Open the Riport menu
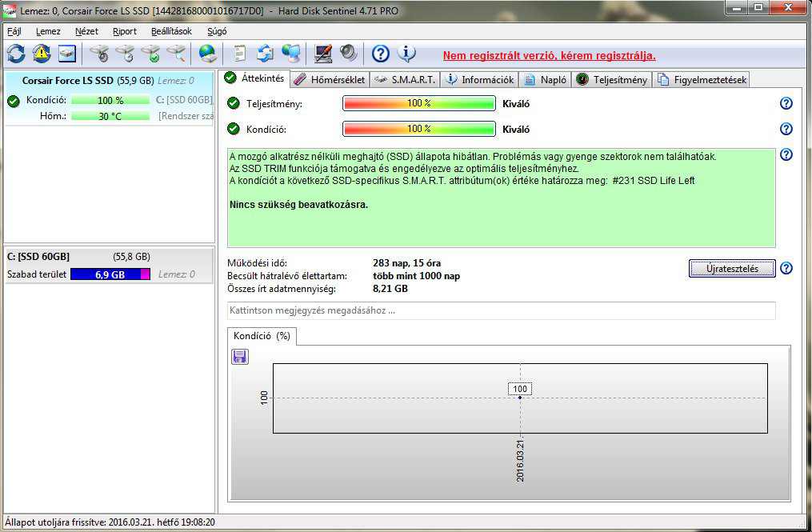Screen dimensions: 812x532 coord(125,31)
